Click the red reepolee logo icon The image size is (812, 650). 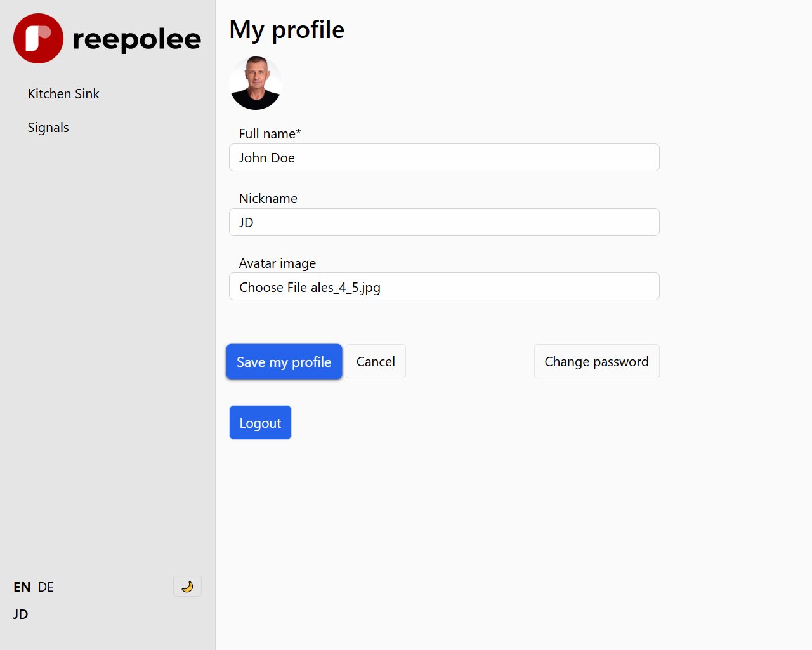coord(39,38)
